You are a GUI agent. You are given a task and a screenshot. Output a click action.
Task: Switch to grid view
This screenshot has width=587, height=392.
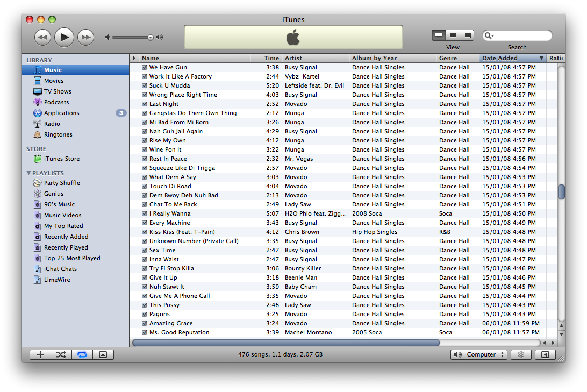tap(453, 35)
